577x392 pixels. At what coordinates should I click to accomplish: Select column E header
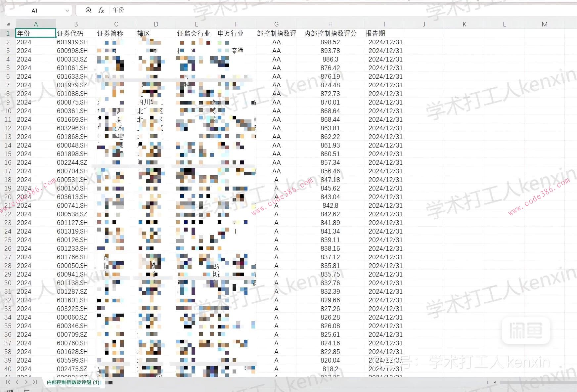tap(196, 24)
